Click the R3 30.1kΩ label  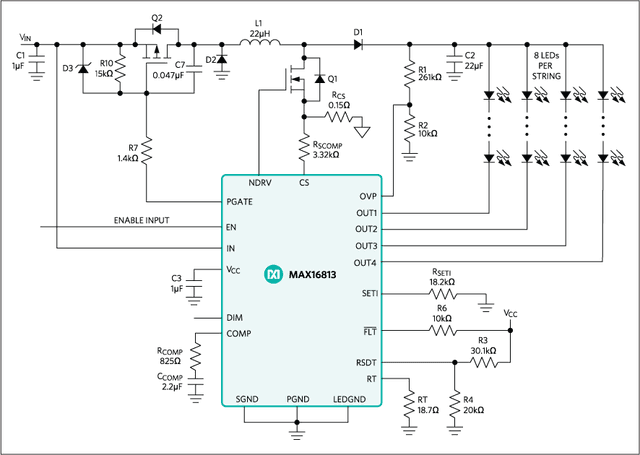(x=483, y=345)
